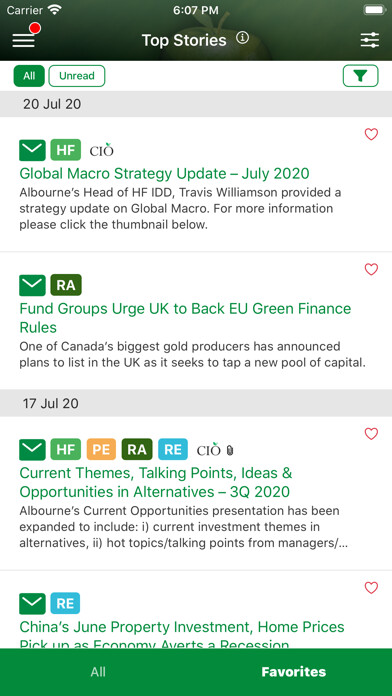Click the attachment paperclip icon on Current Themes story

click(230, 451)
